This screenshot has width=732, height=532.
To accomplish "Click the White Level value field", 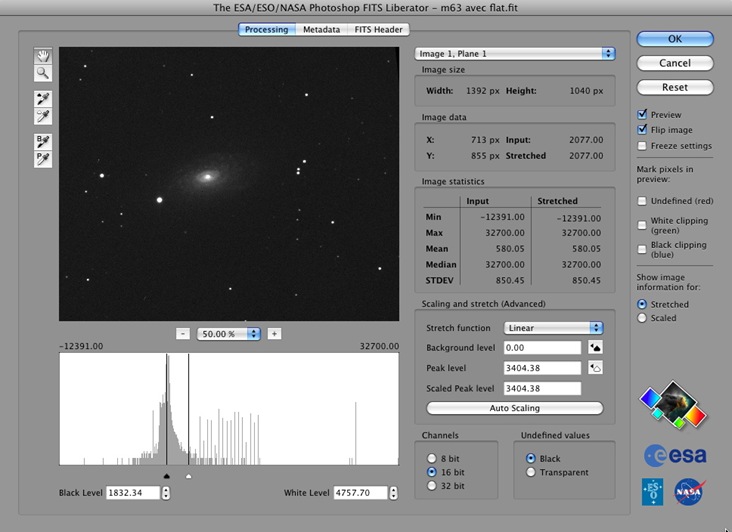I will pos(360,493).
